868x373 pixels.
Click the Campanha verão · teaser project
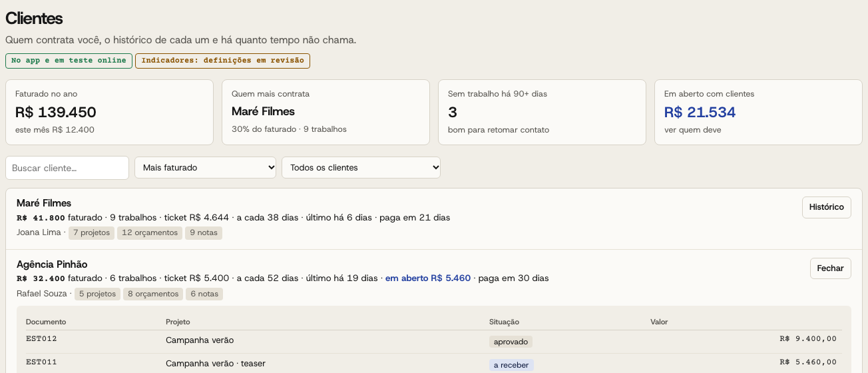click(x=216, y=363)
